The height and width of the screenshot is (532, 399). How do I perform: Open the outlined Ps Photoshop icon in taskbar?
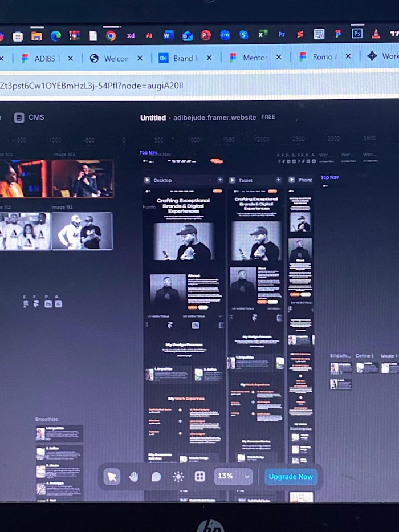[357, 34]
